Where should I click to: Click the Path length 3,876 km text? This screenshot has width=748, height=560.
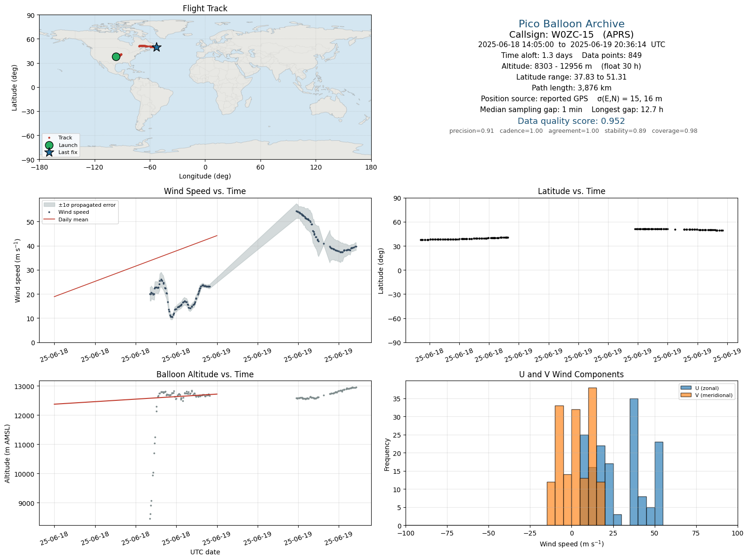(571, 88)
